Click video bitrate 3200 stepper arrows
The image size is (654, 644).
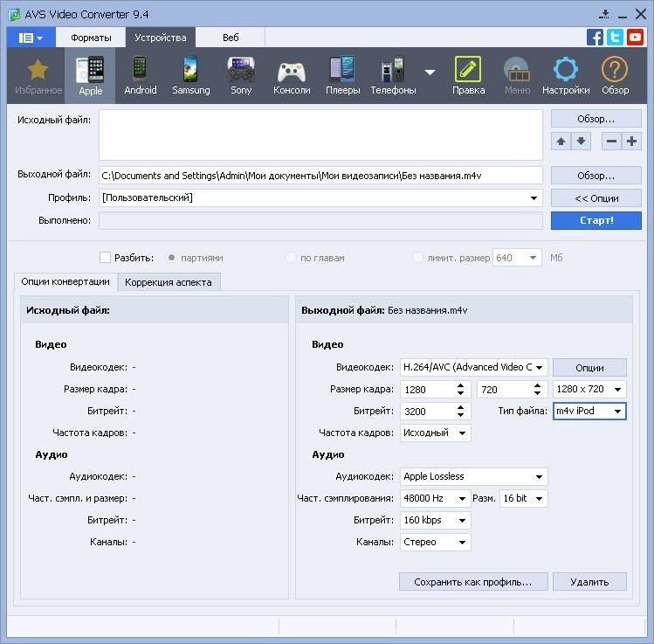click(460, 411)
